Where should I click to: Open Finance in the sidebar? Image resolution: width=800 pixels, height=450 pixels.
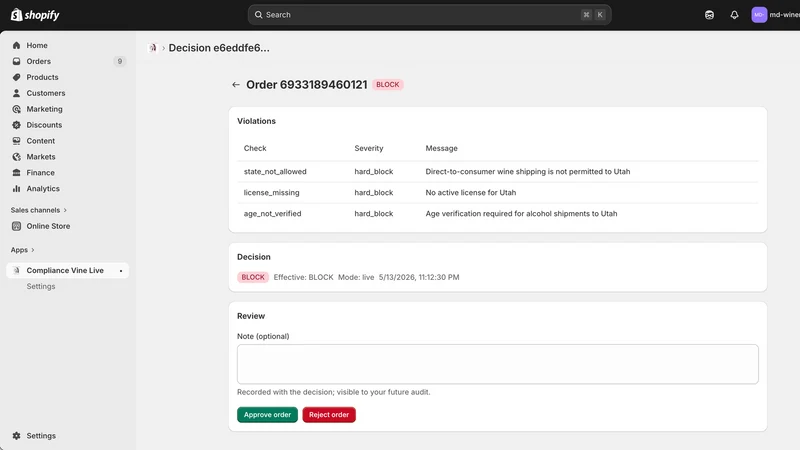coord(40,172)
